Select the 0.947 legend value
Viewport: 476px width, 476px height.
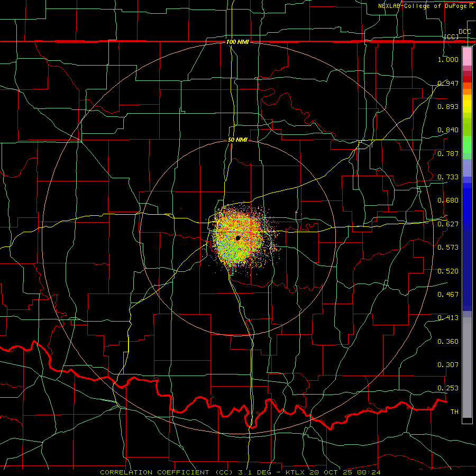[x=448, y=83]
